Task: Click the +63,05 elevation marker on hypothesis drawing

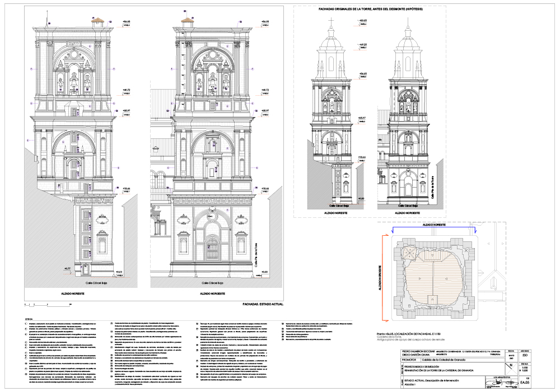Action: pyautogui.click(x=362, y=21)
